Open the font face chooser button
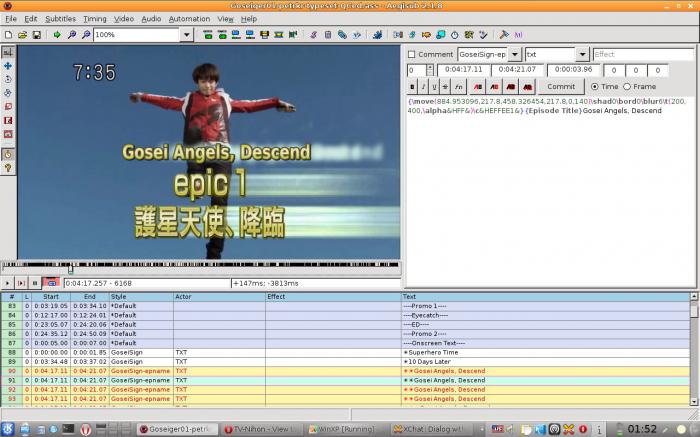This screenshot has height=437, width=700. [458, 87]
